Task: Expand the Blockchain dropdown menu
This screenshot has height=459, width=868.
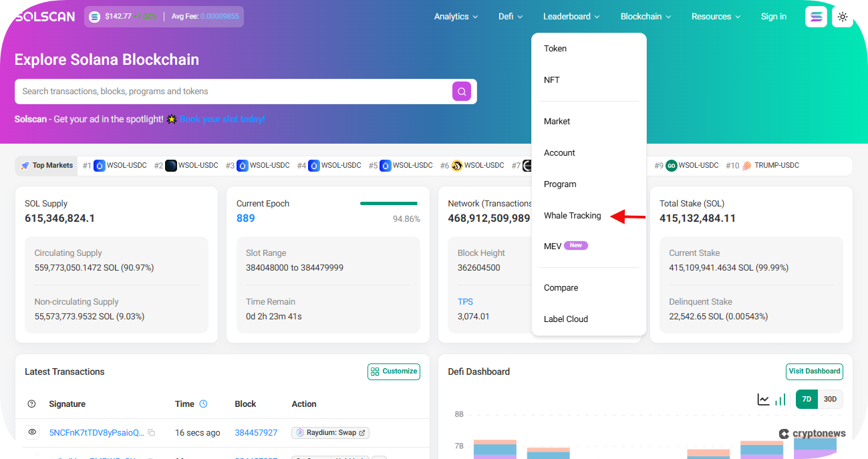Action: click(645, 17)
